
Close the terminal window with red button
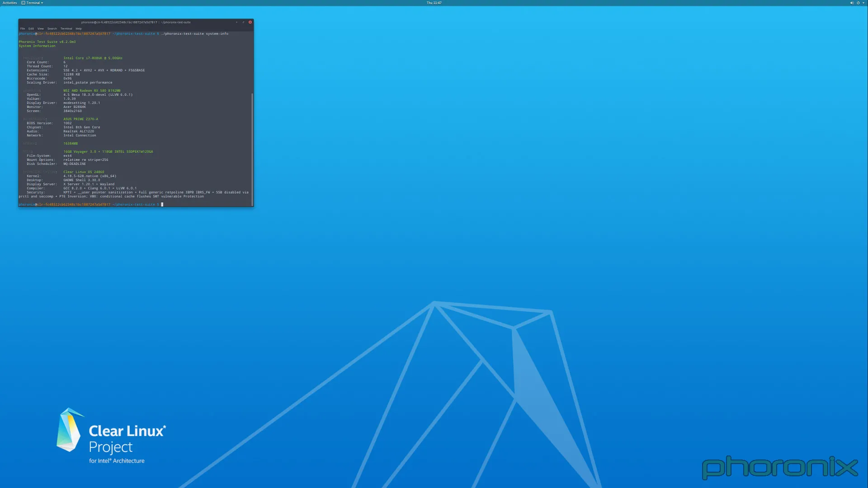[x=250, y=22]
